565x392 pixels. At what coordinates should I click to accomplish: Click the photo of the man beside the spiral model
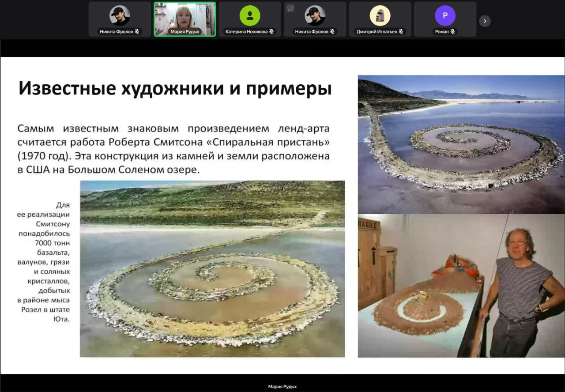(x=461, y=286)
